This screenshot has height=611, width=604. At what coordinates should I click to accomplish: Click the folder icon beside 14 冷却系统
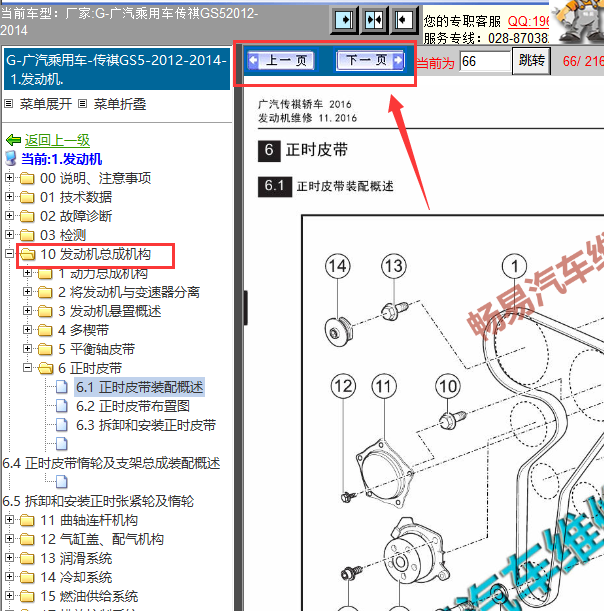pos(27,577)
